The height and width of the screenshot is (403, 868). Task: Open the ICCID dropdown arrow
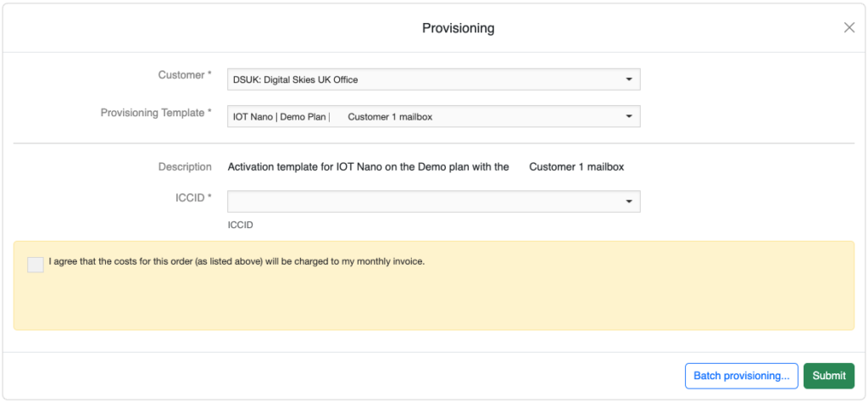pos(628,202)
